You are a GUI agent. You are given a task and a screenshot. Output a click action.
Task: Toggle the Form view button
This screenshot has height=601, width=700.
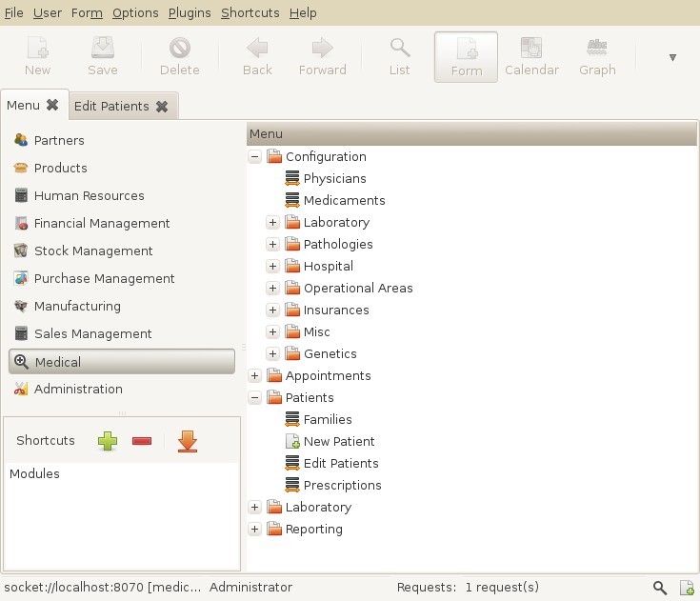point(466,57)
